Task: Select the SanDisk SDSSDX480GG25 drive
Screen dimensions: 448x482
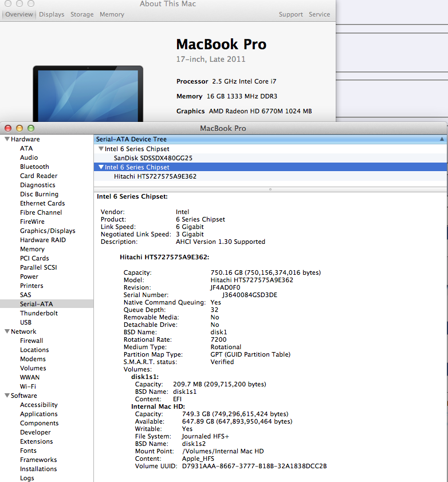Action: tap(153, 158)
